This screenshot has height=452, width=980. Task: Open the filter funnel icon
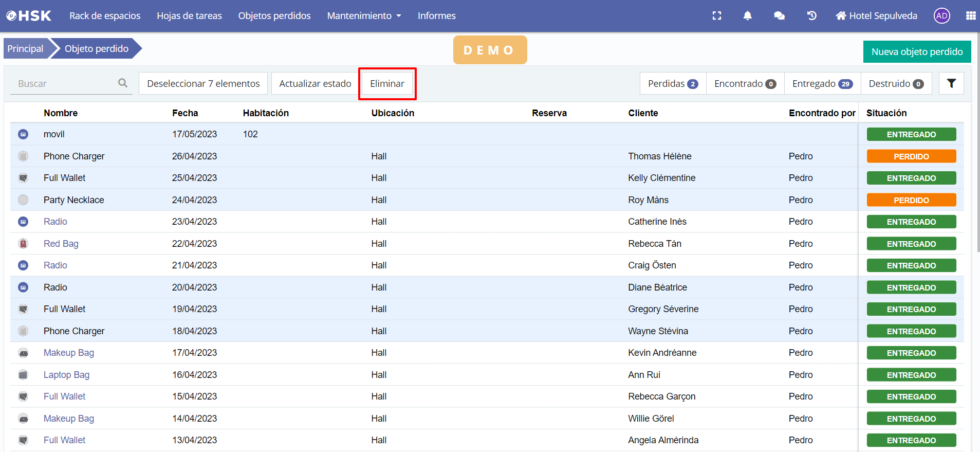click(951, 83)
